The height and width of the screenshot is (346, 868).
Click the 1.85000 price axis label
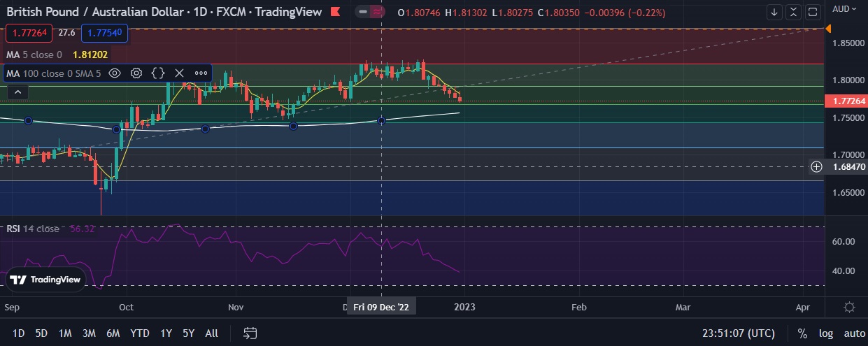[847, 43]
